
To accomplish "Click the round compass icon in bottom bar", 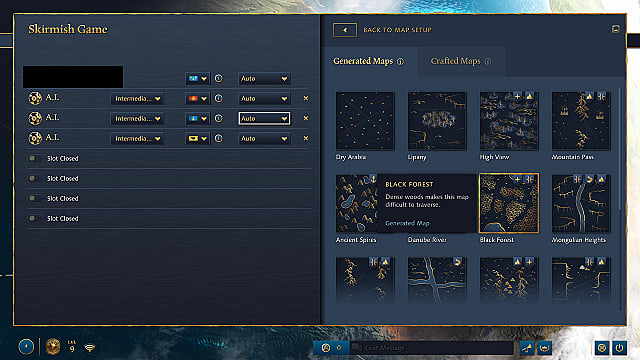I will [26, 347].
